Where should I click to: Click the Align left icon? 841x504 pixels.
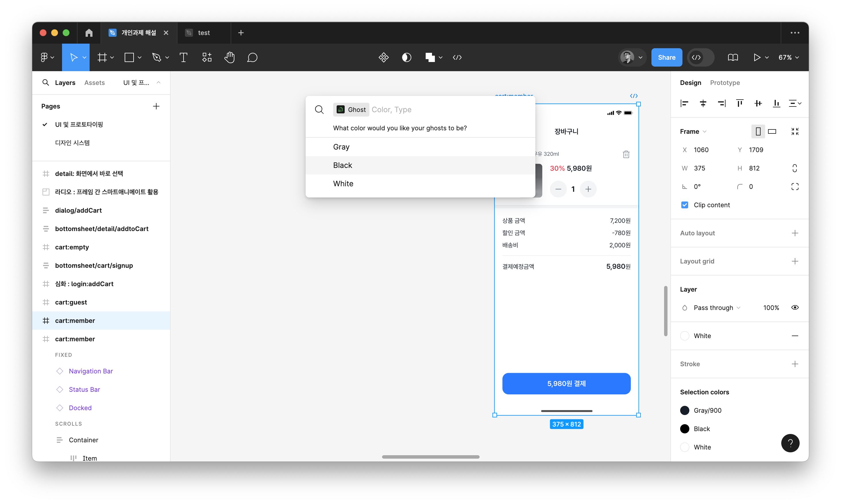pos(684,103)
